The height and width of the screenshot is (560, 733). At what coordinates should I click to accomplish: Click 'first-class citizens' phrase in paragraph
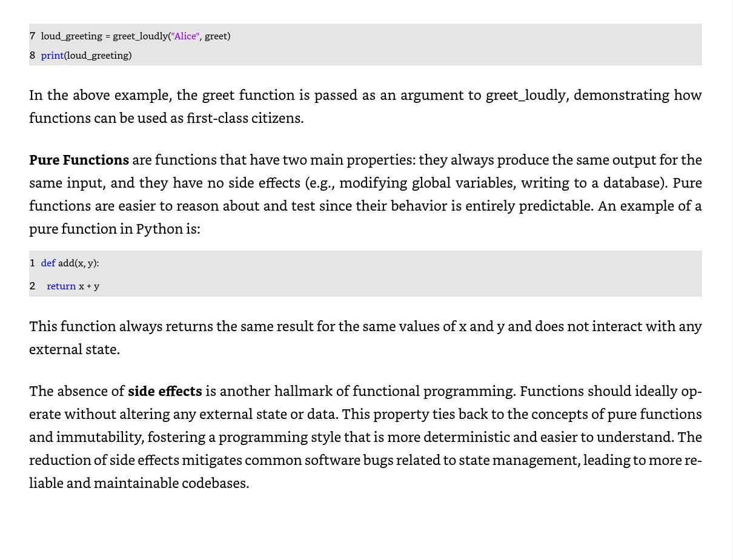coord(244,118)
